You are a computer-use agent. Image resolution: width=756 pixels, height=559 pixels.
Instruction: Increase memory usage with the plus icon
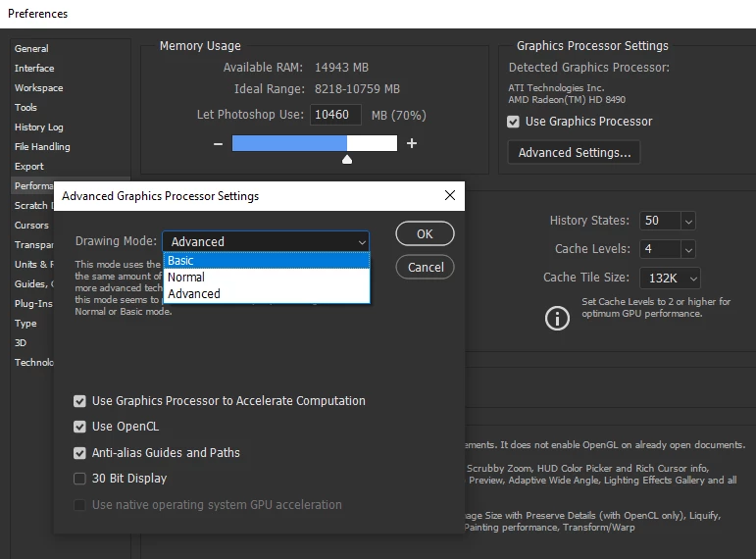coord(412,143)
